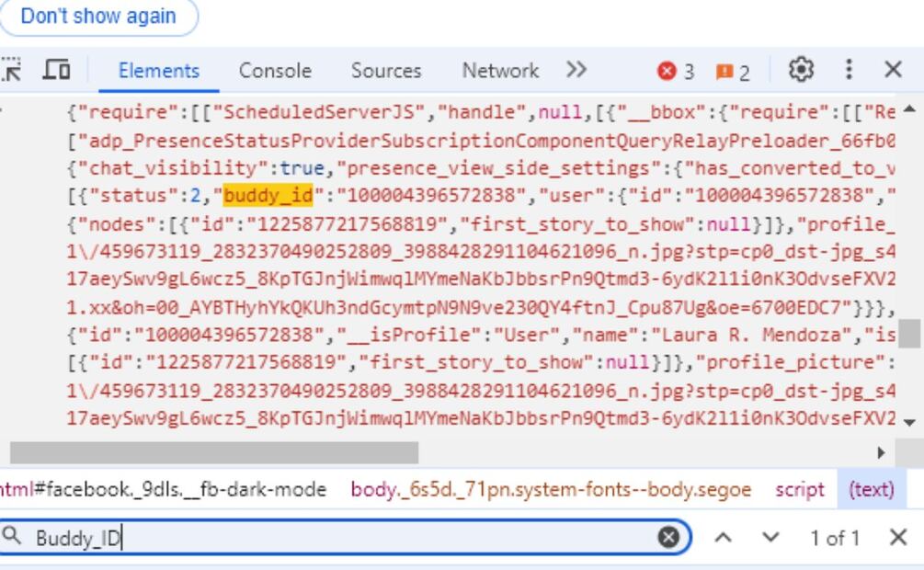Switch to the Console tab
The width and height of the screenshot is (924, 570).
pyautogui.click(x=275, y=71)
